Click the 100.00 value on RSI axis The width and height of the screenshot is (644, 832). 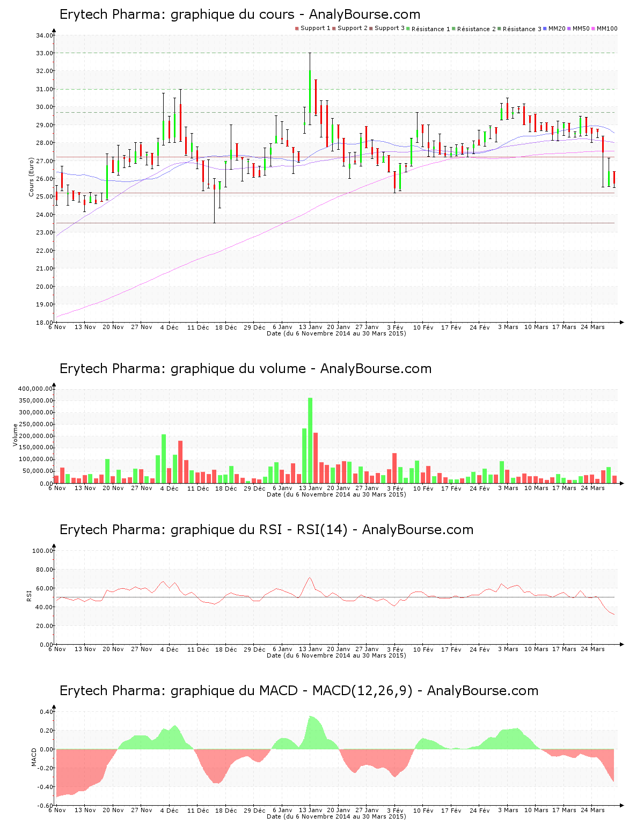tap(42, 551)
